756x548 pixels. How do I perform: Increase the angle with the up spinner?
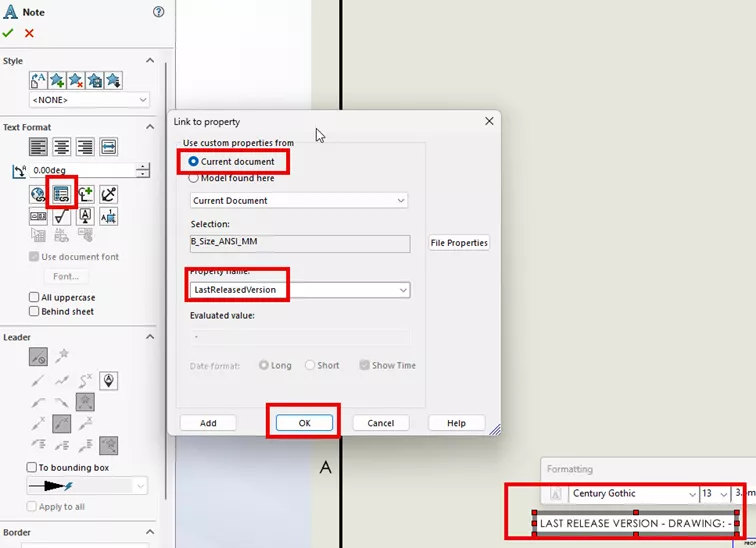click(143, 167)
